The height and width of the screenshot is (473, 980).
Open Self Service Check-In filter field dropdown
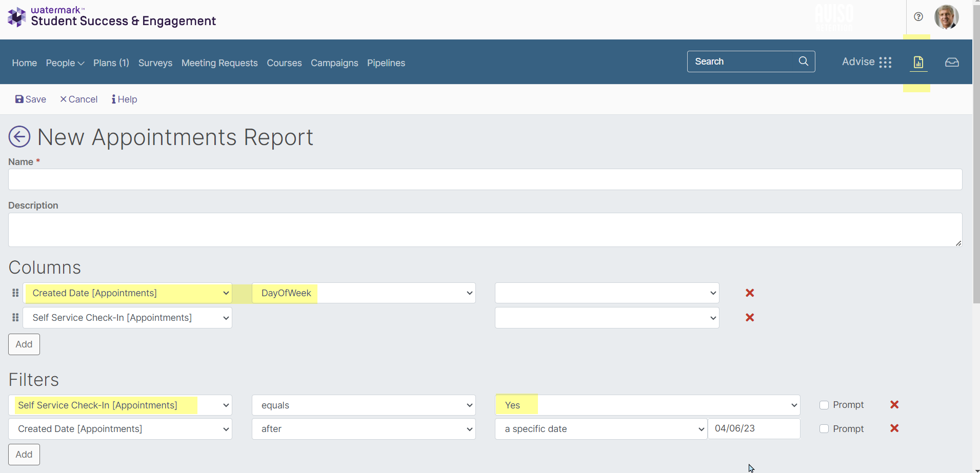pos(120,405)
